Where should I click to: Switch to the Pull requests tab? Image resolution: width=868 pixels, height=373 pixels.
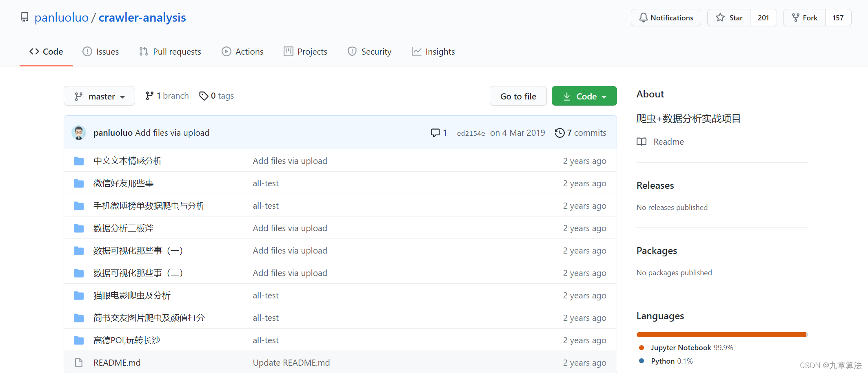(170, 52)
